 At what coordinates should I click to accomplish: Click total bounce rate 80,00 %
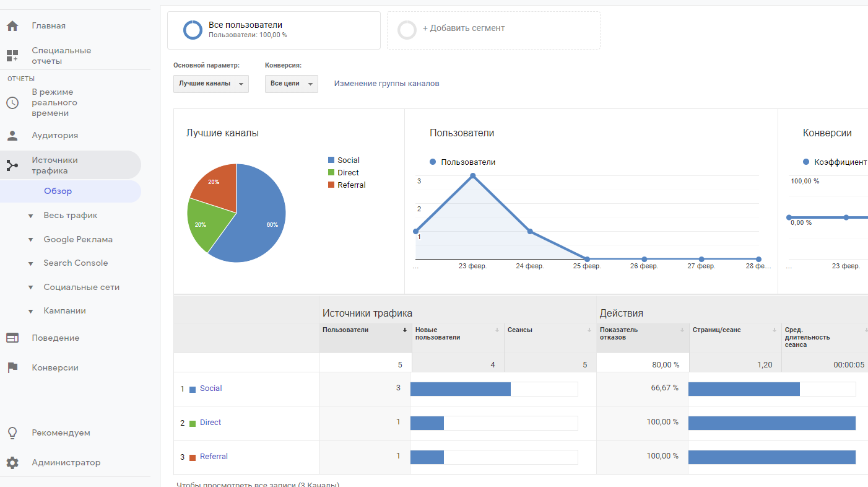(666, 365)
